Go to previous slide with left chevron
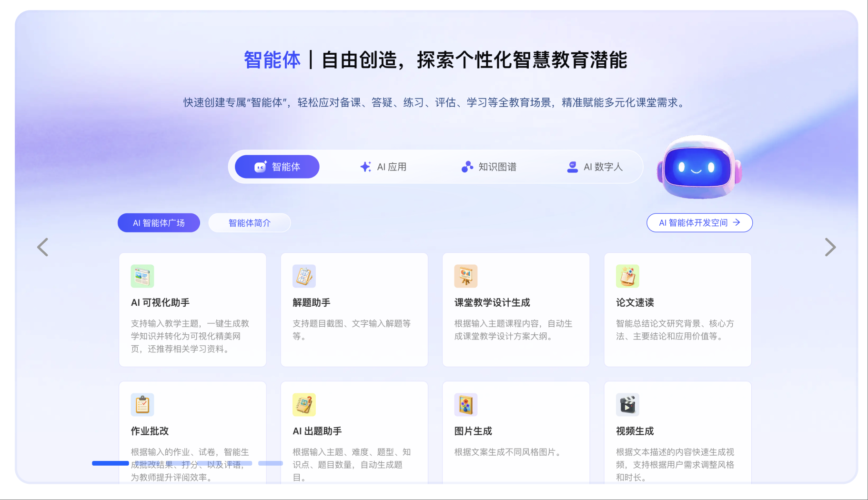Image resolution: width=868 pixels, height=500 pixels. click(x=43, y=247)
